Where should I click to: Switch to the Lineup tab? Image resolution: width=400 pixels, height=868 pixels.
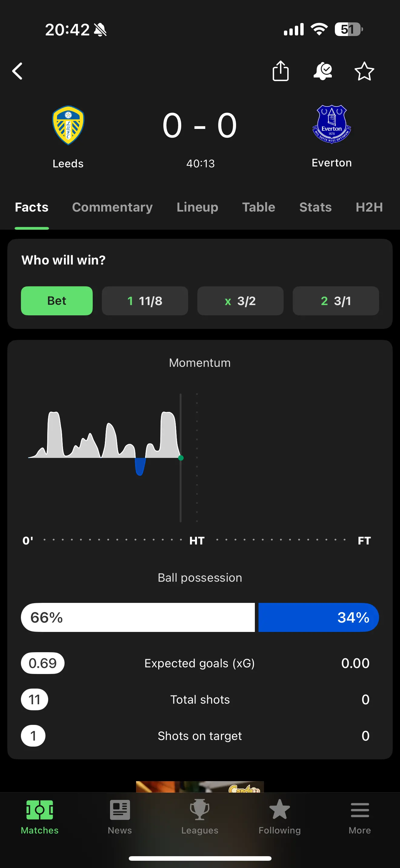click(x=197, y=207)
